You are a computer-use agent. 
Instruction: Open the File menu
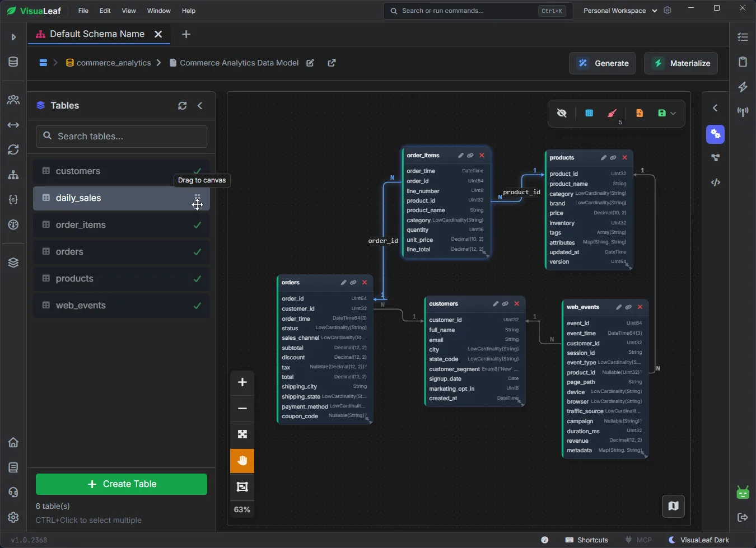(83, 11)
